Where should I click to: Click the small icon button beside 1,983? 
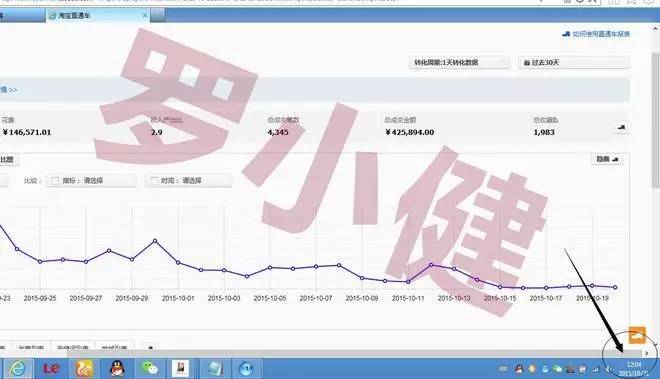point(621,127)
